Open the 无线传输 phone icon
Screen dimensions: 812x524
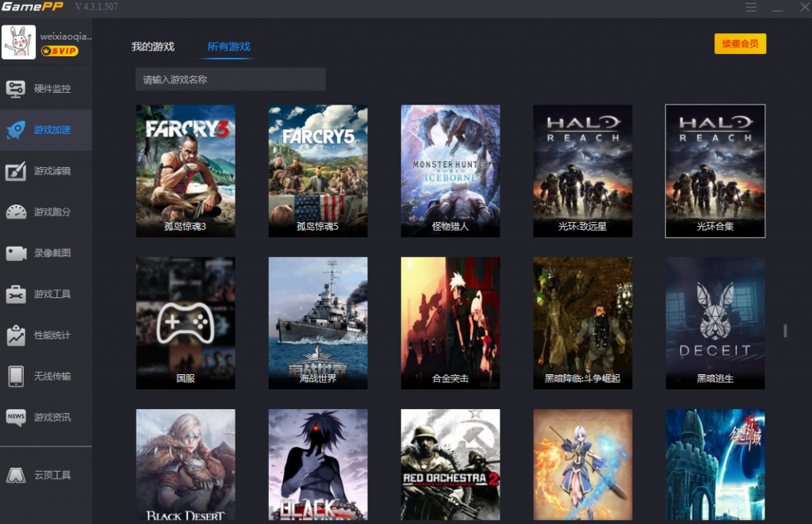pyautogui.click(x=16, y=377)
